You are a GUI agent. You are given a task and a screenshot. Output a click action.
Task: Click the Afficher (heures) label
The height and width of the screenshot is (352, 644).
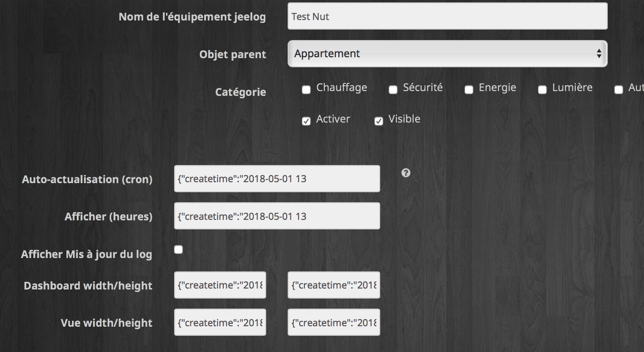tap(109, 217)
